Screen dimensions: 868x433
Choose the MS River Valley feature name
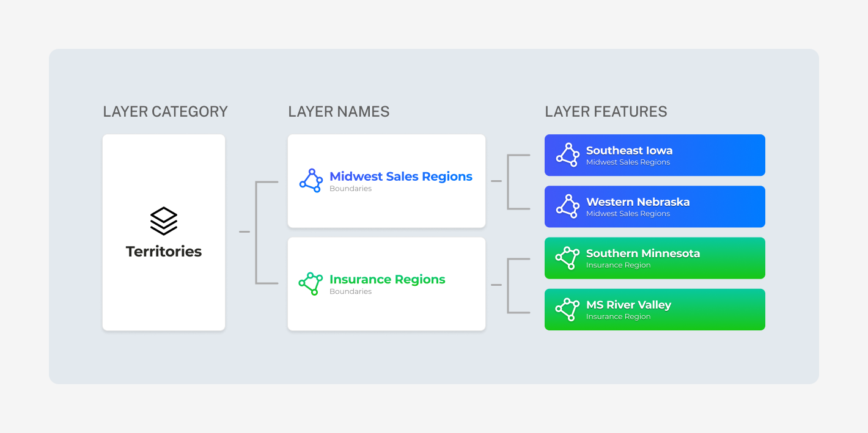tap(628, 305)
